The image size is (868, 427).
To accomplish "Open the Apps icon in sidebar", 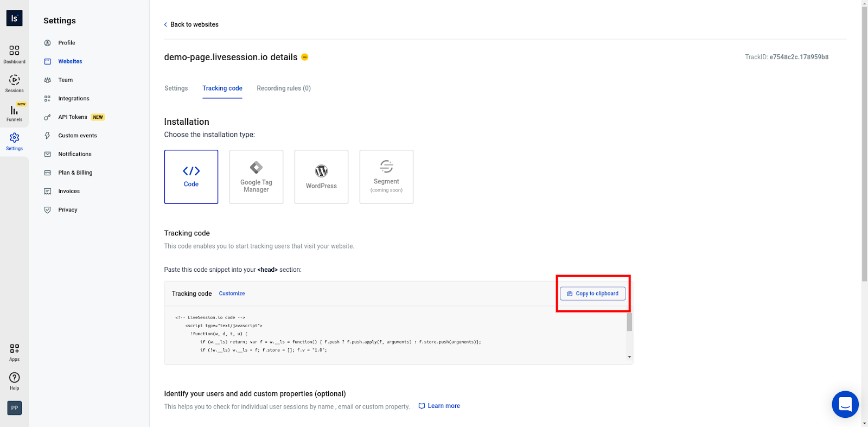I will [x=14, y=349].
